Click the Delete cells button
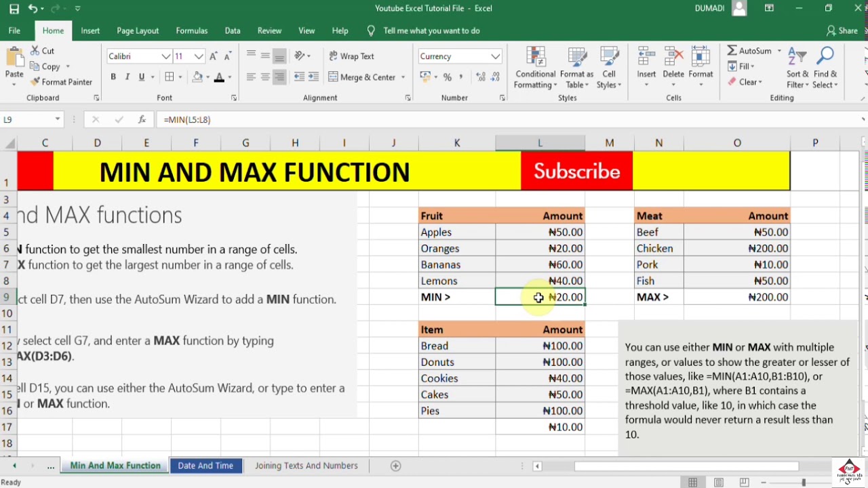Image resolution: width=868 pixels, height=488 pixels. [673, 66]
